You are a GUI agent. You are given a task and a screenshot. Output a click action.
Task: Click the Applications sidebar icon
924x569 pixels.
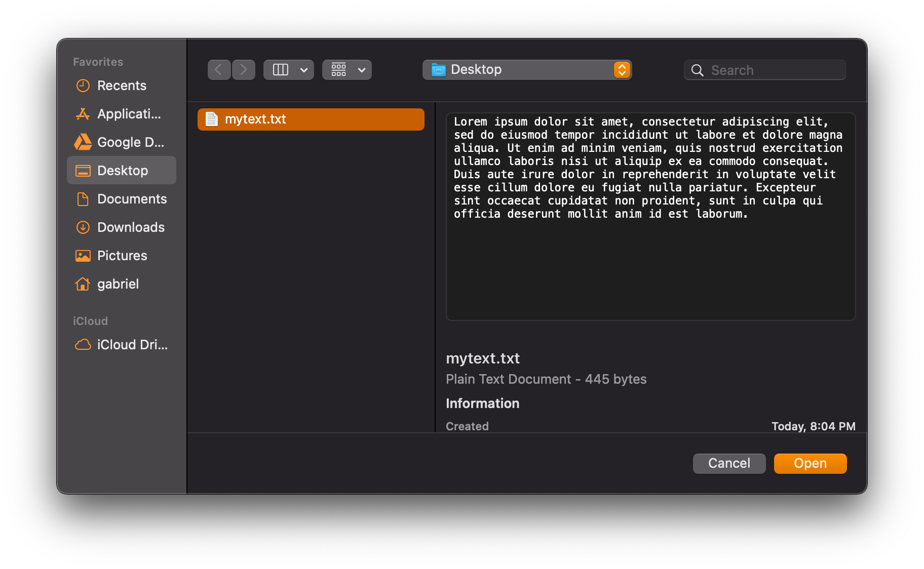(83, 114)
